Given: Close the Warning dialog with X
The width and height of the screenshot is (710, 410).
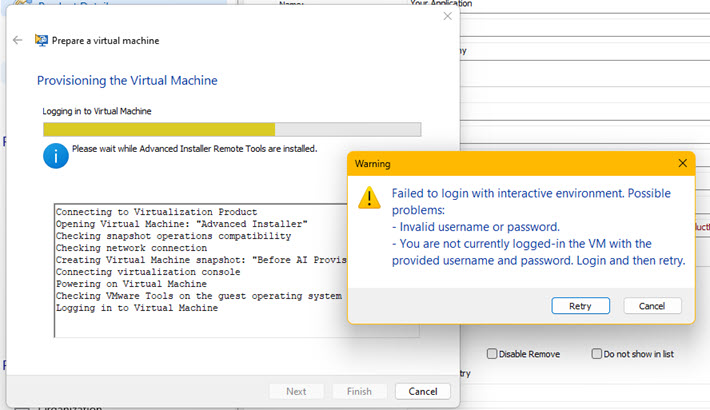Looking at the screenshot, I should coord(683,163).
